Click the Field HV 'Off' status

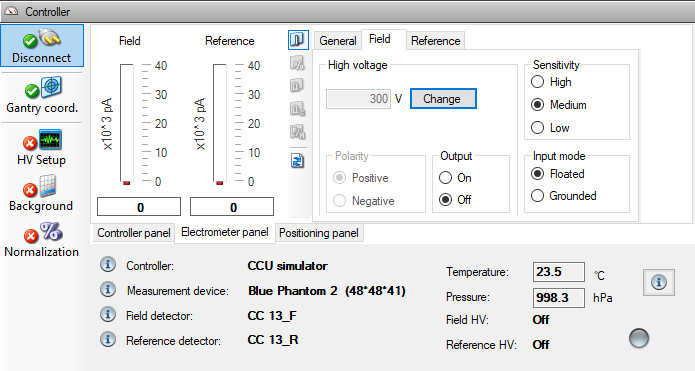click(x=541, y=320)
